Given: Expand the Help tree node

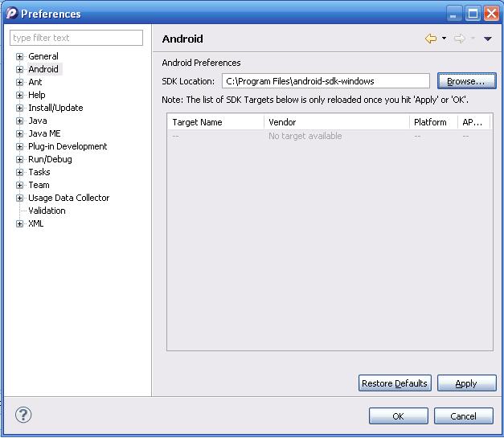Looking at the screenshot, I should (19, 95).
